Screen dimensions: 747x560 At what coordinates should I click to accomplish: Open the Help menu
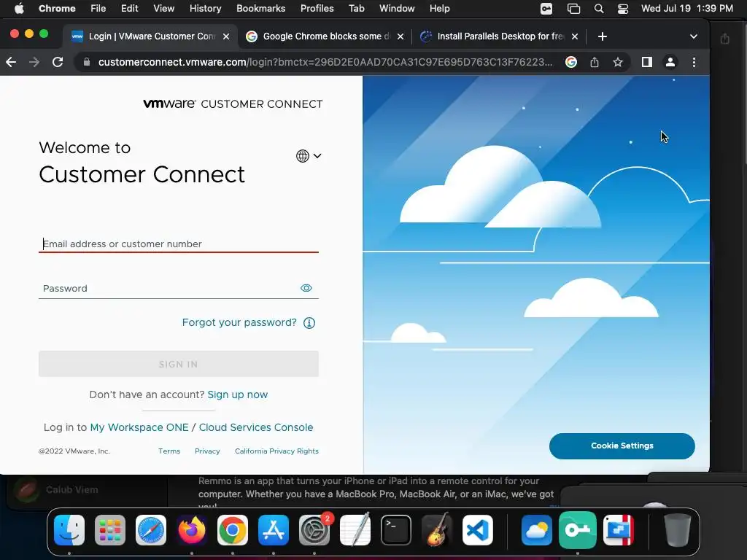439,8
